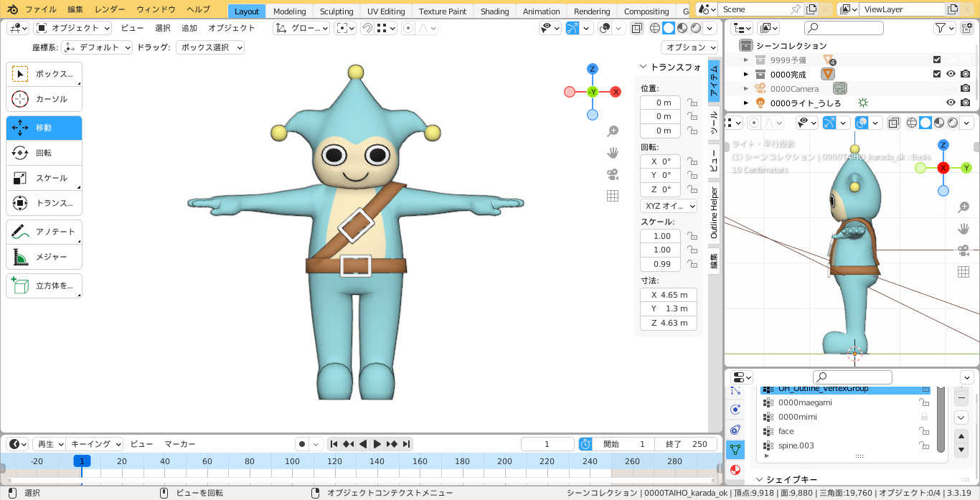Uncheck the 9999予備 collection checkbox
This screenshot has height=500, width=980.
click(937, 60)
